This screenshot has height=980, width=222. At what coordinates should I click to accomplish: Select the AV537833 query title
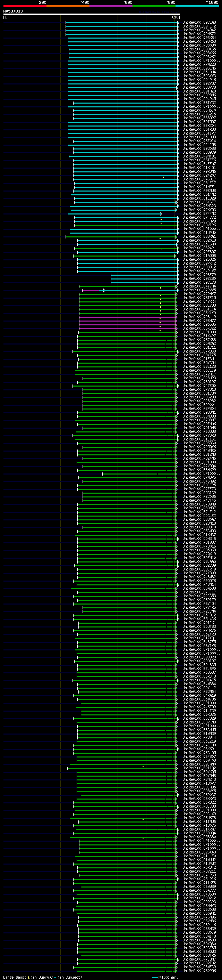pos(13,11)
